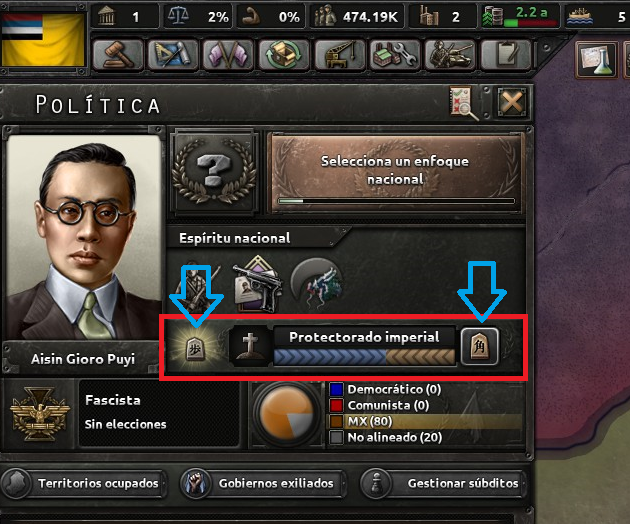Image resolution: width=630 pixels, height=524 pixels.
Task: Open the Diplomacy flags icon
Action: pyautogui.click(x=228, y=54)
